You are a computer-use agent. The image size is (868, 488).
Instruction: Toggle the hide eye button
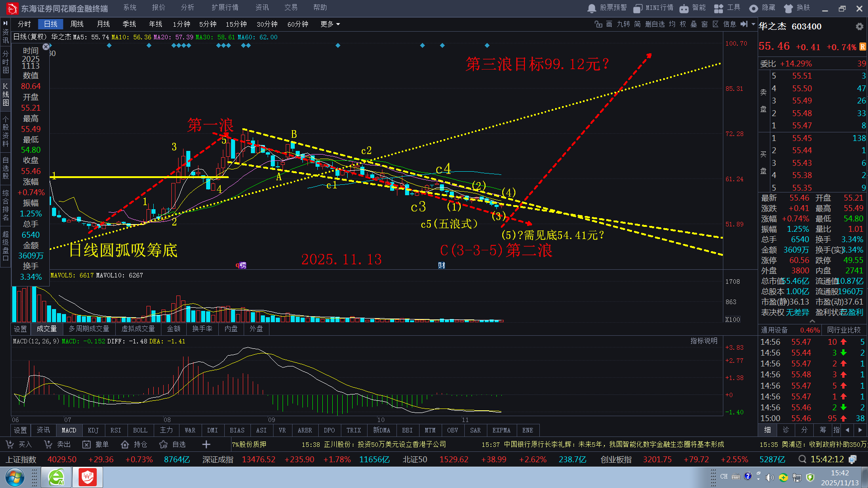pyautogui.click(x=754, y=8)
